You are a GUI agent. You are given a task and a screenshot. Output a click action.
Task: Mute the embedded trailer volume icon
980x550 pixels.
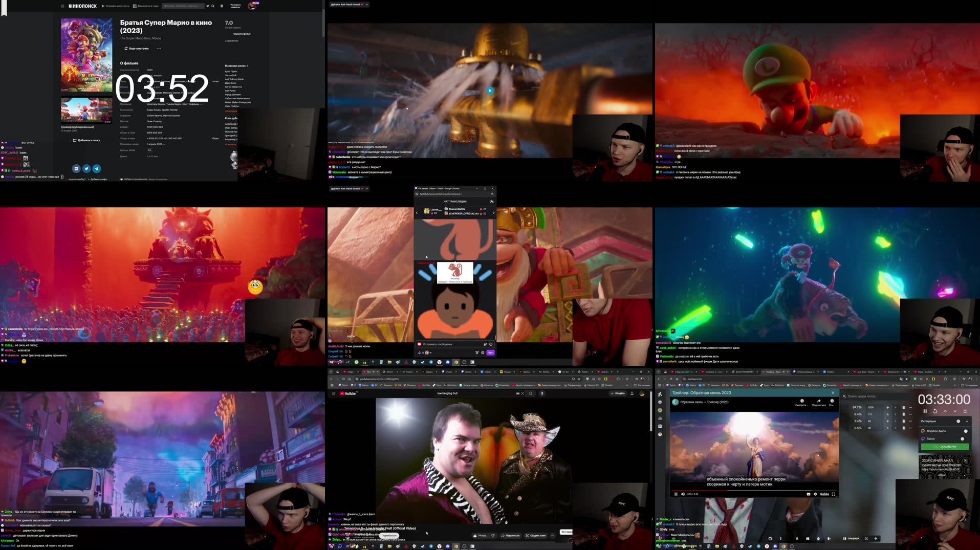[683, 494]
